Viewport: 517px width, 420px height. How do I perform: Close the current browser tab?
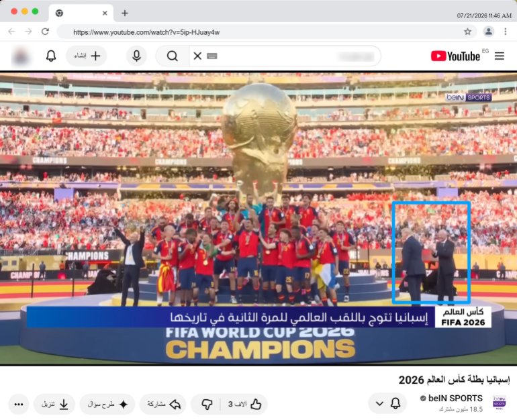click(x=105, y=13)
